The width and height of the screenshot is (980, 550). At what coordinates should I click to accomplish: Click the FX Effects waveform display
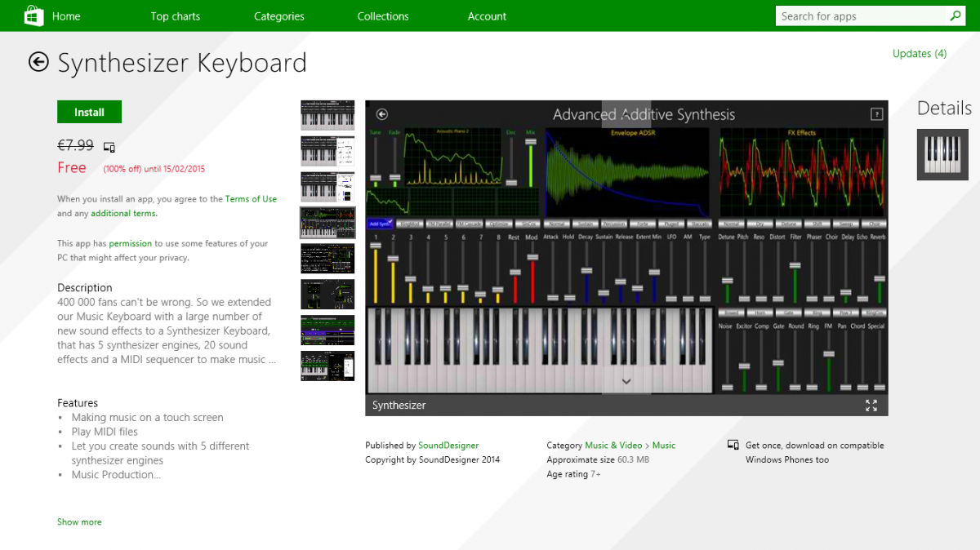pos(801,171)
